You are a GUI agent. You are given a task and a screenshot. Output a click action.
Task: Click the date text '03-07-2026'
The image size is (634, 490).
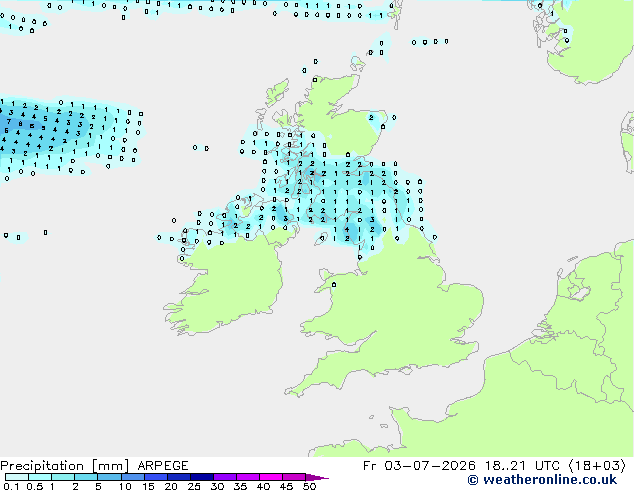point(430,466)
